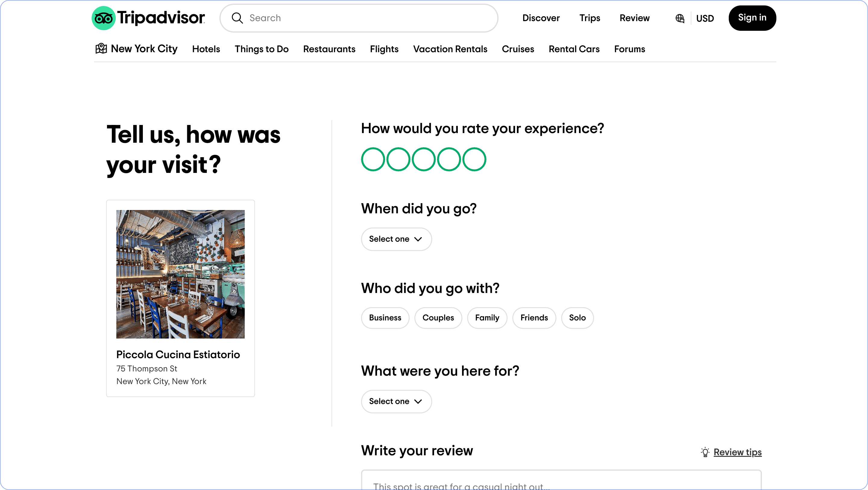Image resolution: width=868 pixels, height=490 pixels.
Task: Expand 'What were you here for' dropdown
Action: [x=396, y=401]
